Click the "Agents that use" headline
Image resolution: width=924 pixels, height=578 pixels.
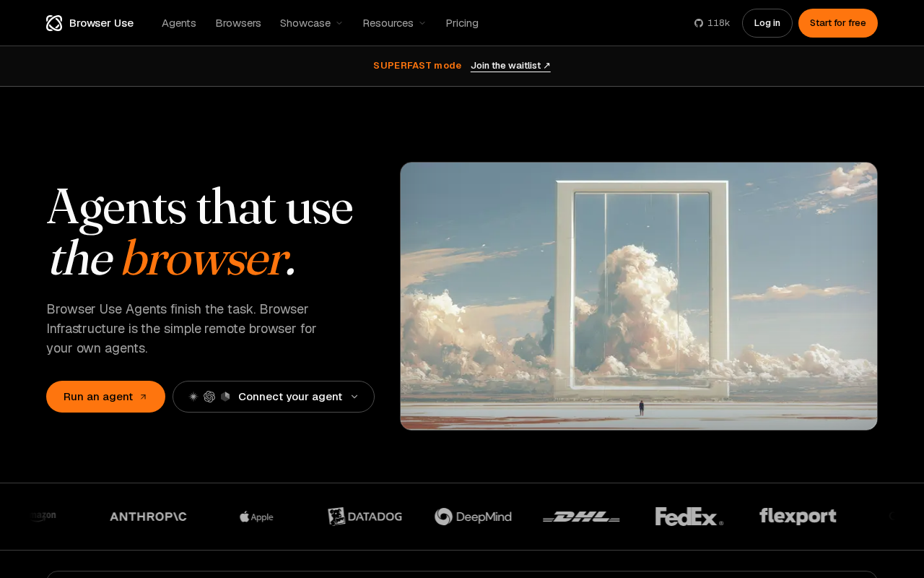tap(200, 207)
